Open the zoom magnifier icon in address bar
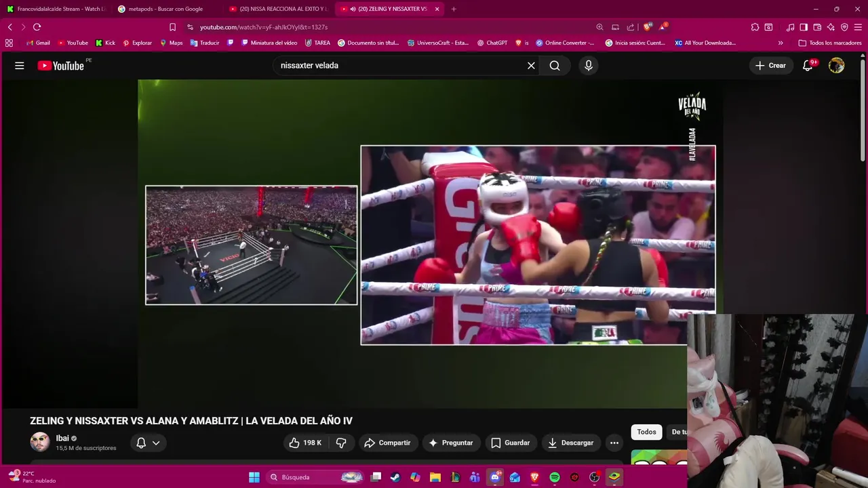868x488 pixels. (599, 27)
